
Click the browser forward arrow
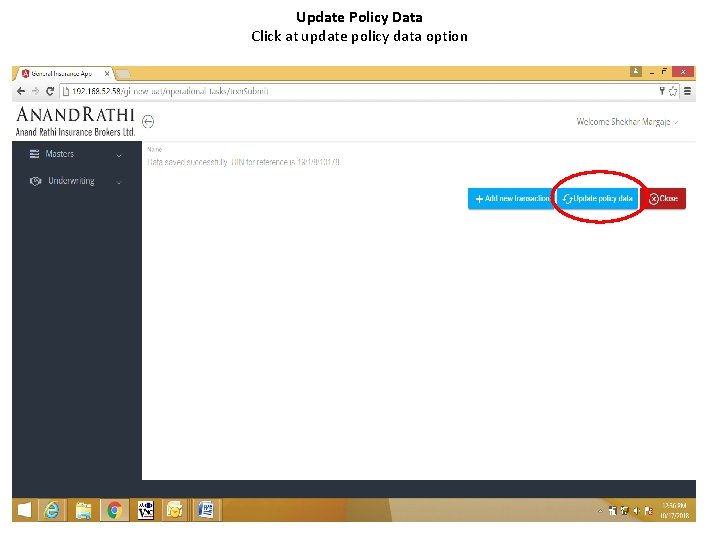35,91
